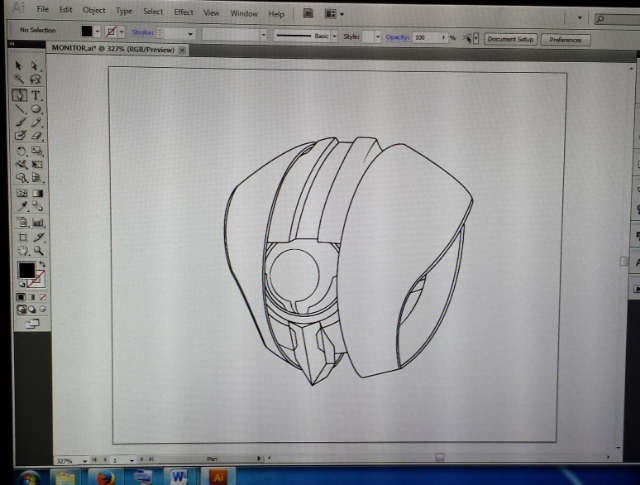Select the Width tool
Screen dimensions: 640x485
click(x=21, y=164)
